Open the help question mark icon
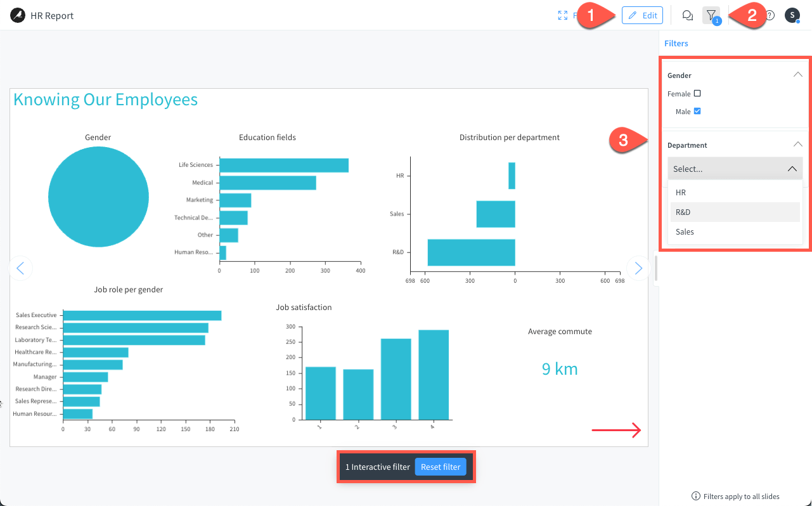This screenshot has height=506, width=812. (x=770, y=15)
